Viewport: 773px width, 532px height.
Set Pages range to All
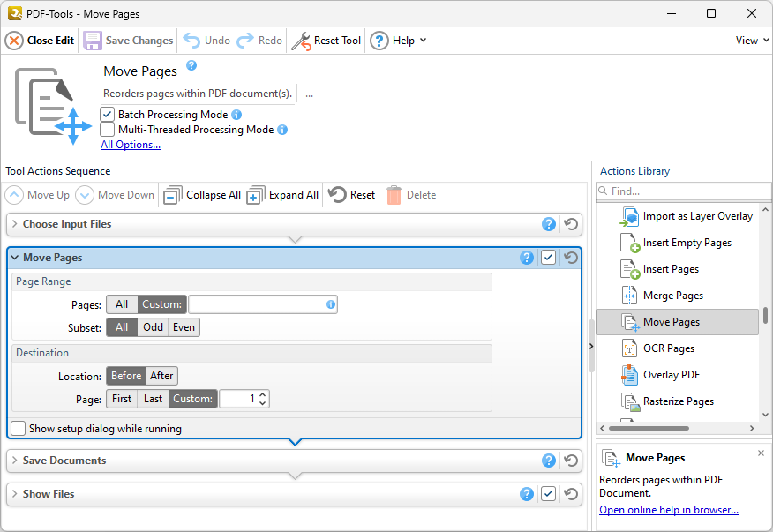[x=122, y=304]
